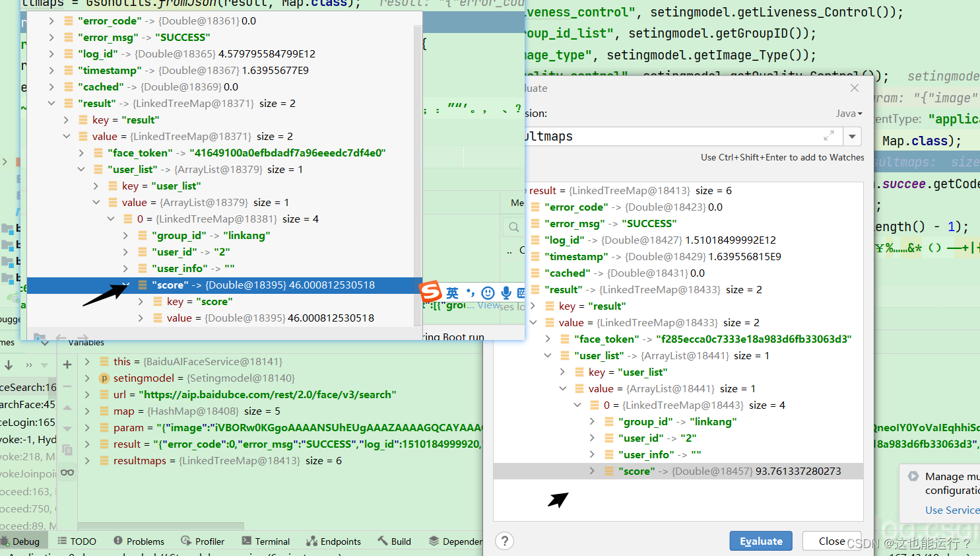
Task: Click the Use Services link in notification
Action: point(952,510)
